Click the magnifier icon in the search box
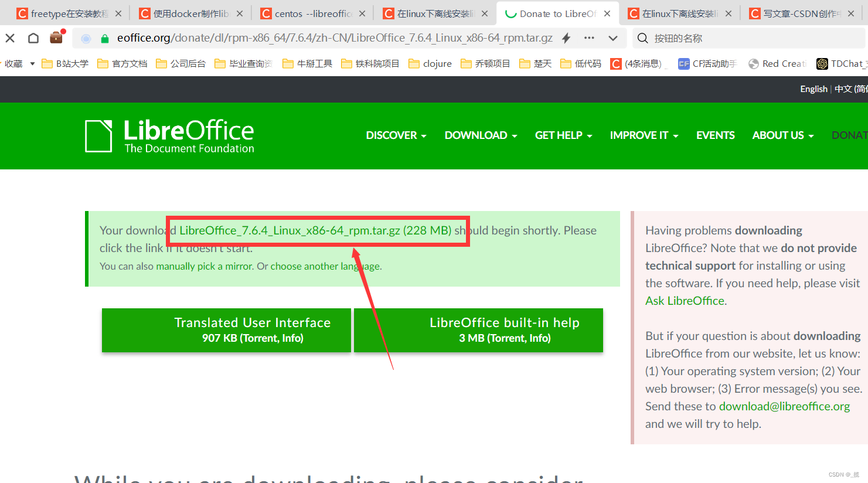The width and height of the screenshot is (868, 483). click(x=642, y=38)
